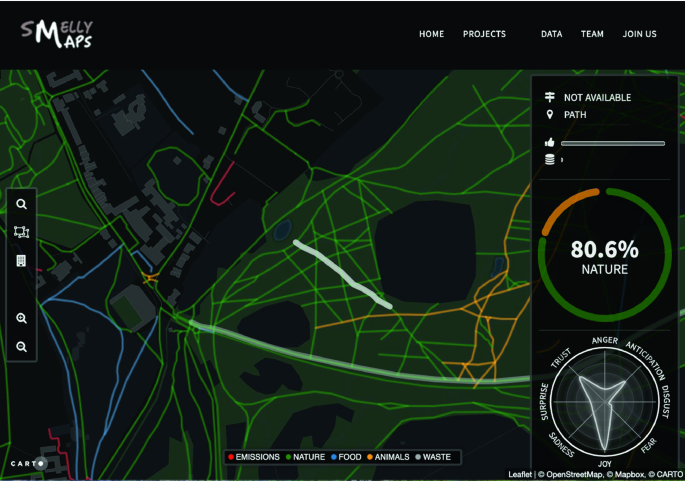Click the JOY label on radar chart
The height and width of the screenshot is (481, 685).
tap(605, 464)
